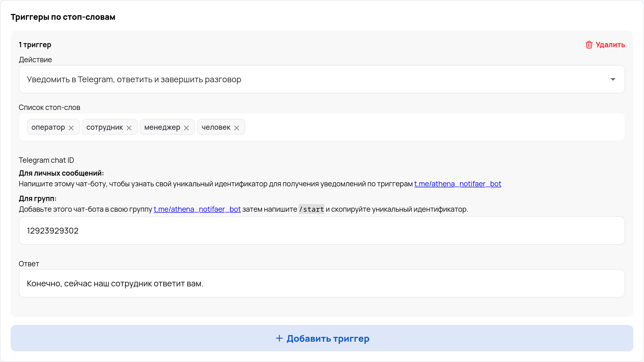Screen dimensions: 644x362
Task: Click the plus icon on add trigger
Action: pos(279,338)
